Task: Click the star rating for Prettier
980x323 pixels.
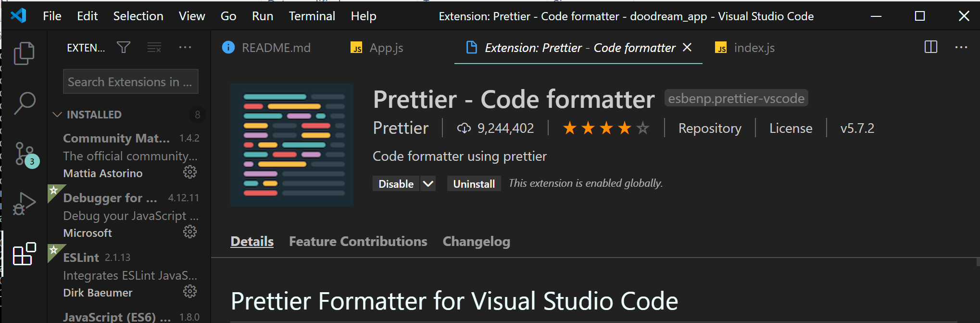Action: [x=606, y=128]
